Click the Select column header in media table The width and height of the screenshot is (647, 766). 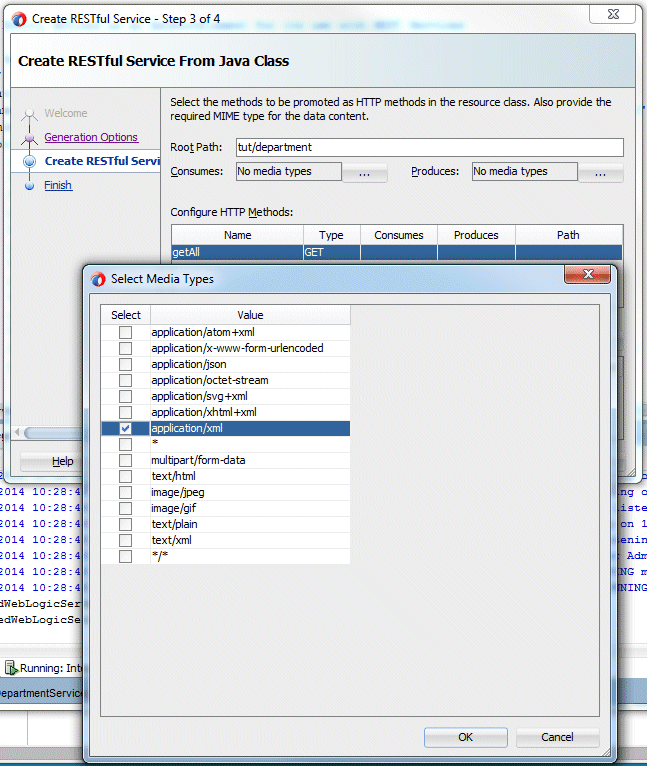126,315
